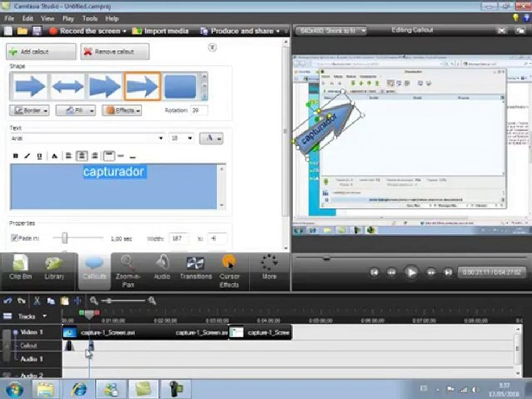This screenshot has width=532, height=399.
Task: Open the File menu
Action: pyautogui.click(x=9, y=18)
